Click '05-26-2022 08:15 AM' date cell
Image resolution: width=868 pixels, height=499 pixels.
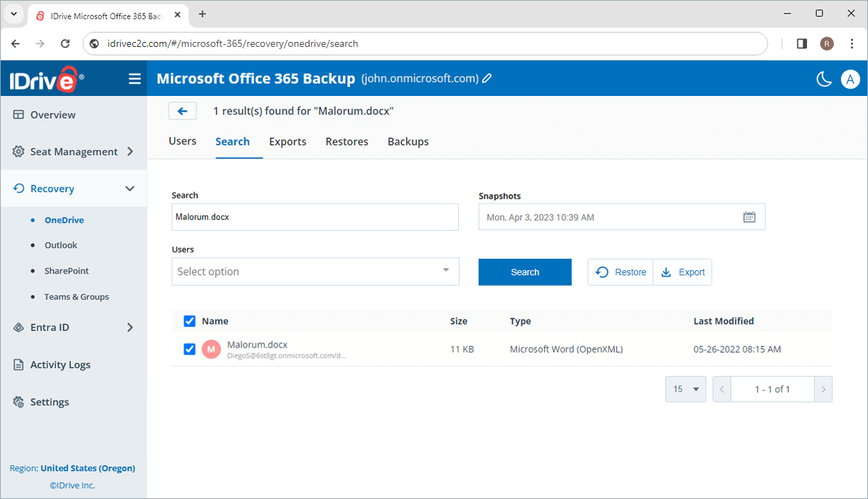737,349
